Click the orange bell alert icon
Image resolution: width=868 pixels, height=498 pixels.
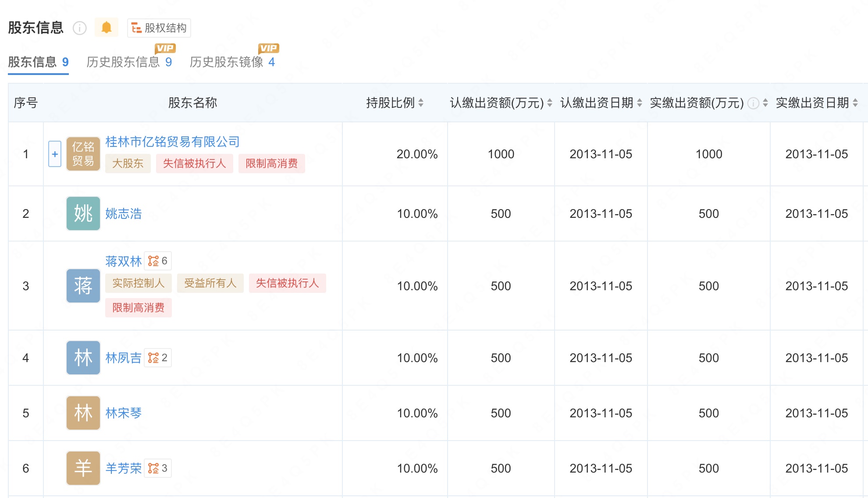tap(106, 28)
